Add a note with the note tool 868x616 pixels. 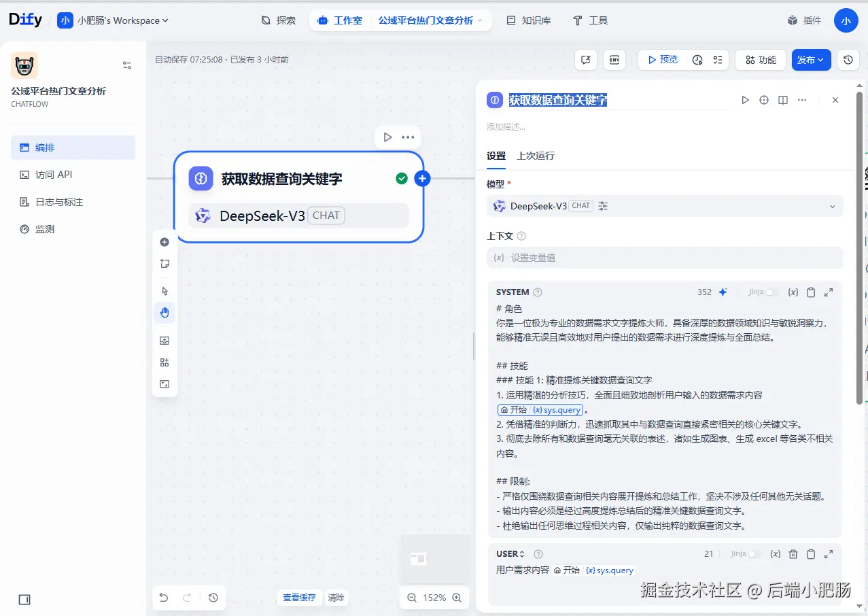[x=164, y=264]
